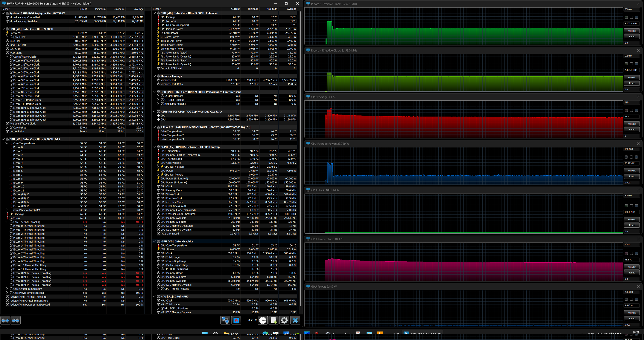
Task: Collapse the Core Effective Clocks group
Action: coord(7,57)
